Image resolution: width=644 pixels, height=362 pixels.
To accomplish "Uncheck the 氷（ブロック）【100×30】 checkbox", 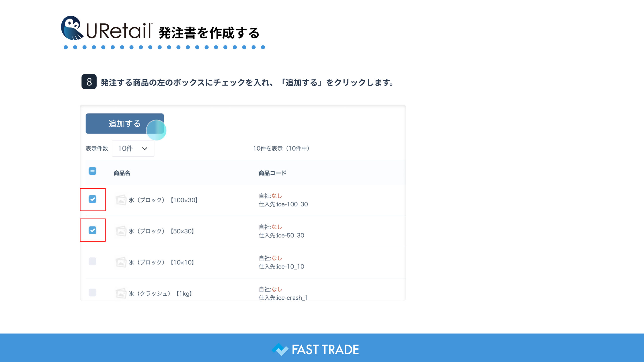I will click(92, 199).
